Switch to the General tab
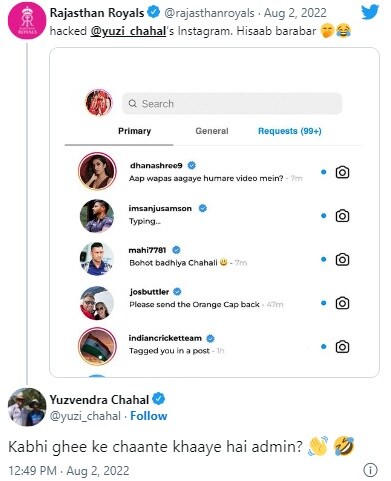 click(212, 131)
